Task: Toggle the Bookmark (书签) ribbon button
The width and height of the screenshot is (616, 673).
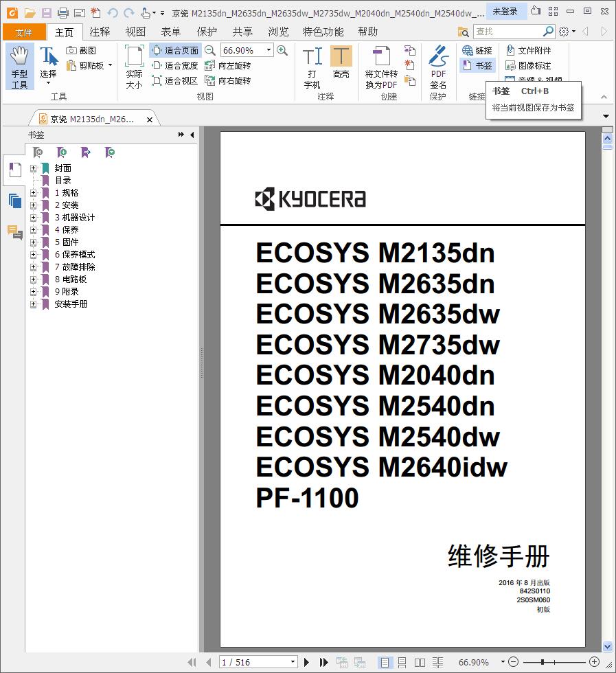Action: pos(477,65)
